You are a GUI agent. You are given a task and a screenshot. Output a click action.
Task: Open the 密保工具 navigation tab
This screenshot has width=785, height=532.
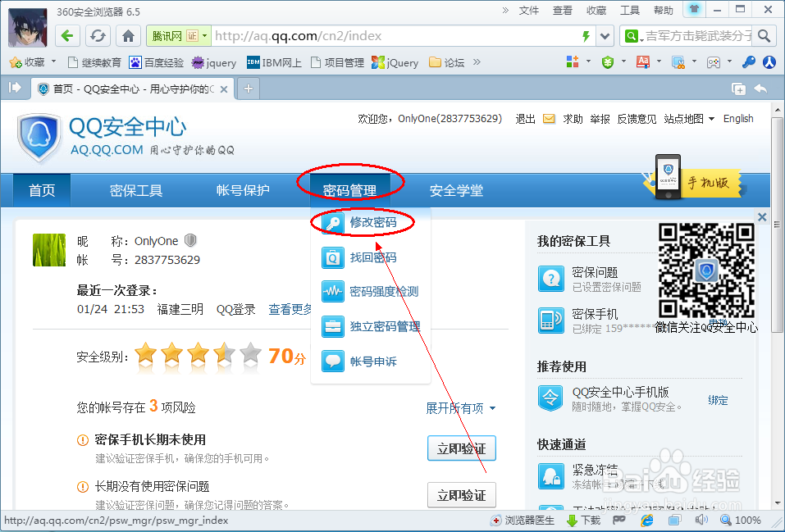pos(135,190)
